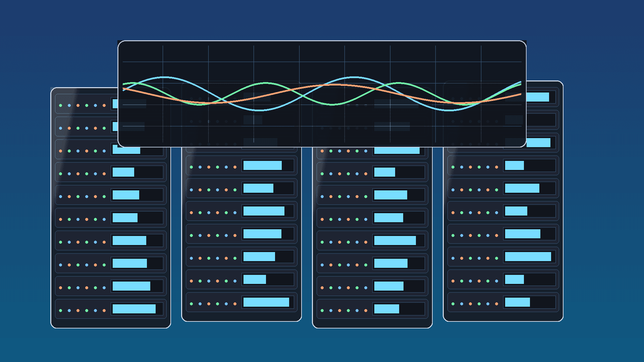Image resolution: width=644 pixels, height=362 pixels.
Task: Click the shortest visible bar in the second rack
Action: click(x=254, y=279)
